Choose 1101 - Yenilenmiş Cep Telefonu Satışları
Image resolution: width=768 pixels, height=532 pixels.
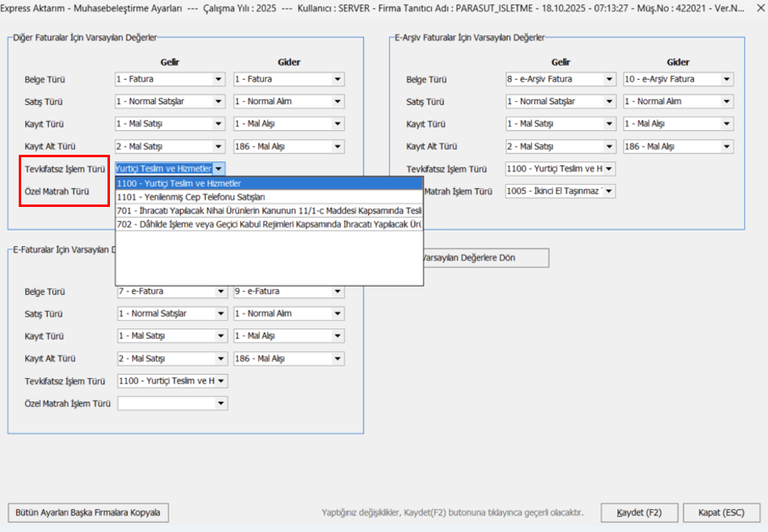pyautogui.click(x=269, y=197)
